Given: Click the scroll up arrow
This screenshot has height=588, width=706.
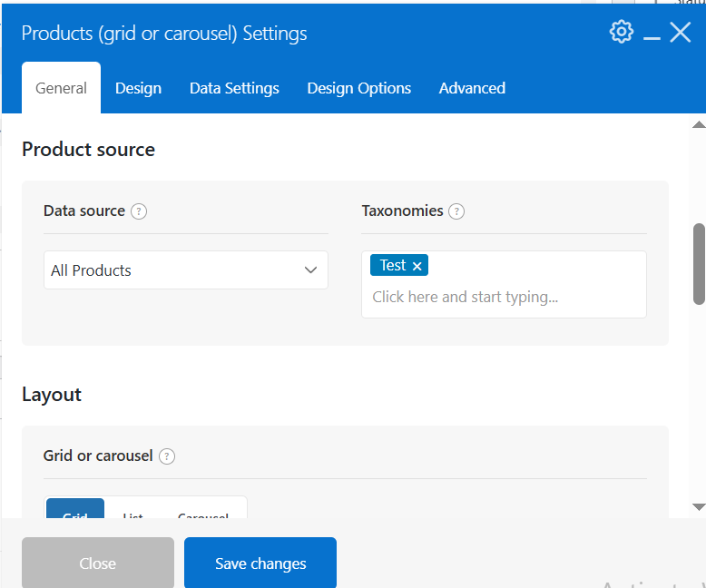Looking at the screenshot, I should (699, 124).
